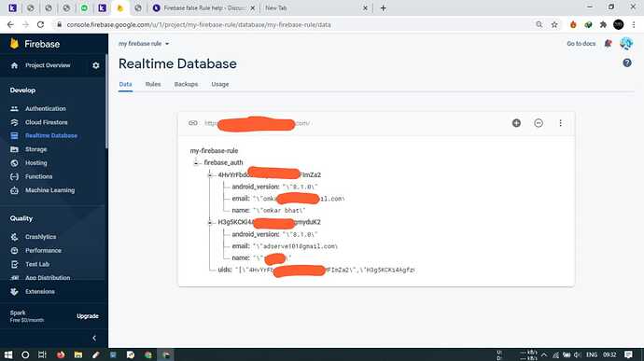Collapse the firebase_auth tree node
Image resolution: width=644 pixels, height=361 pixels.
[x=196, y=163]
